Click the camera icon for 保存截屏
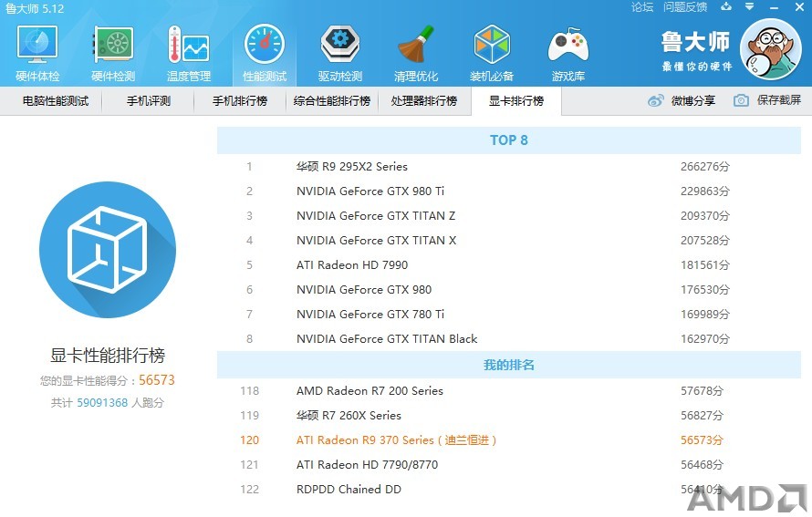The width and height of the screenshot is (812, 517). point(741,100)
